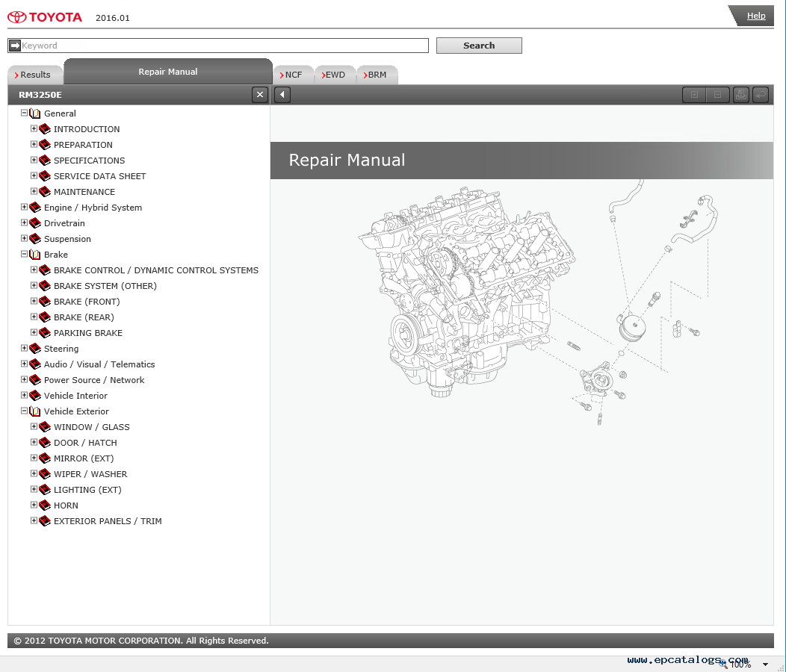Collapse the Brake section with its minus box

(x=24, y=254)
